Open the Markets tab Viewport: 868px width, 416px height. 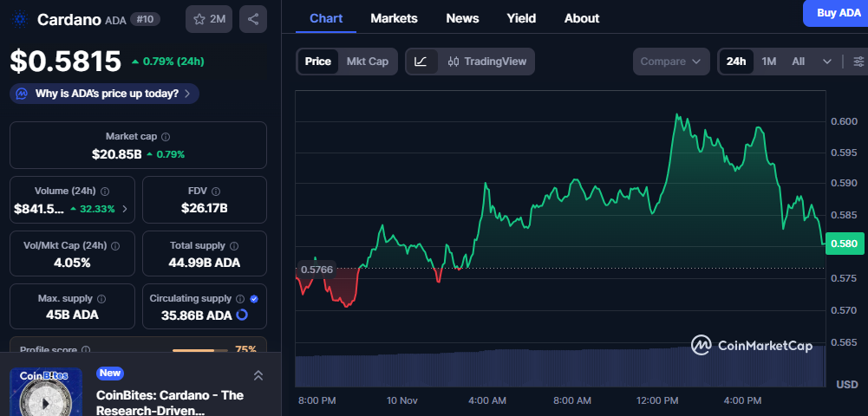pyautogui.click(x=394, y=18)
